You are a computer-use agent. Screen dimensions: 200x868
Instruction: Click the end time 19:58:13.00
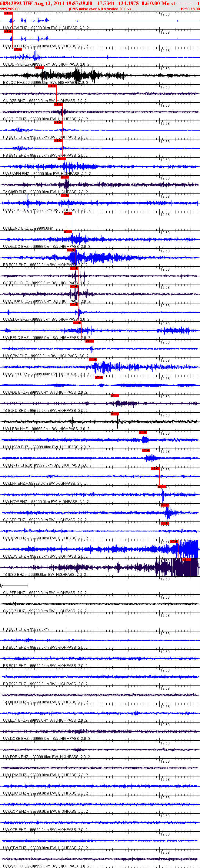190,9
